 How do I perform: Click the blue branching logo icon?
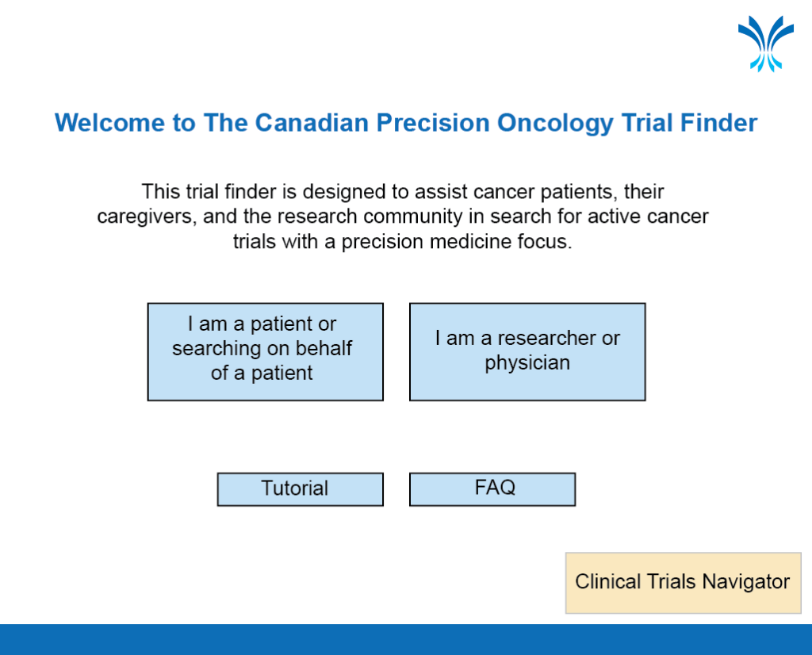(765, 44)
